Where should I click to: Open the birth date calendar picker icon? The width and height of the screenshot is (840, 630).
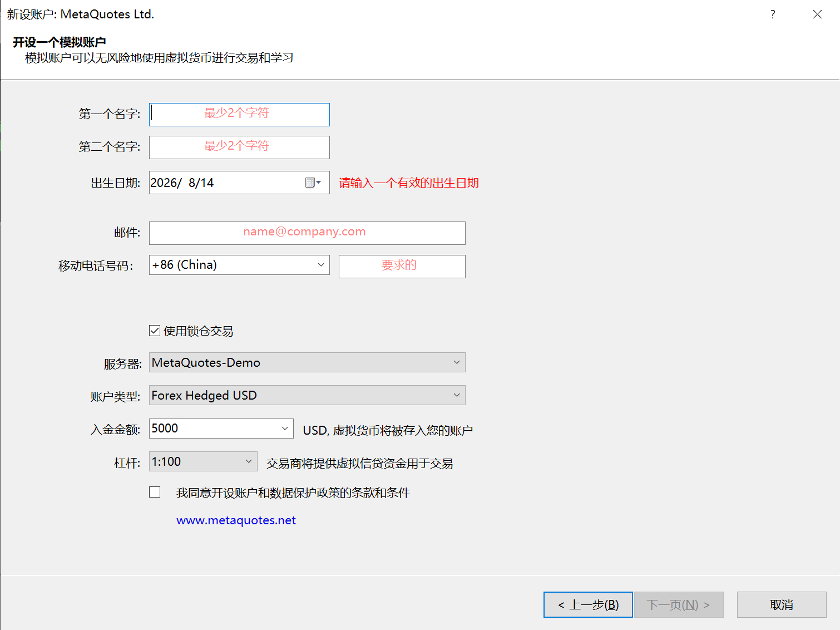tap(313, 183)
